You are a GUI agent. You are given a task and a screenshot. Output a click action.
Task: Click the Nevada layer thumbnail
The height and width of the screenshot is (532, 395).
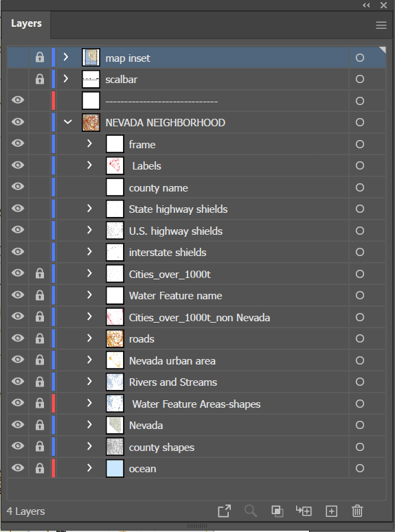coord(115,425)
